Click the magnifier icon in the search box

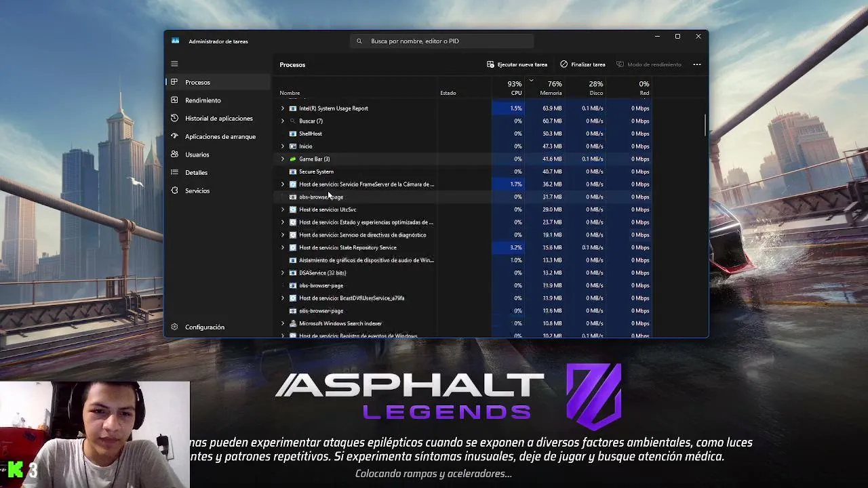tap(359, 41)
